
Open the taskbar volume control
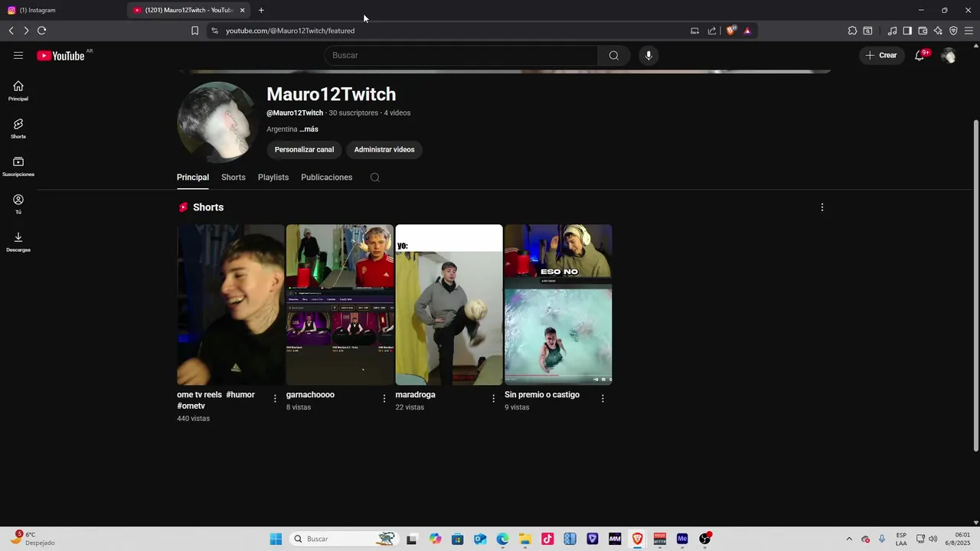933,539
